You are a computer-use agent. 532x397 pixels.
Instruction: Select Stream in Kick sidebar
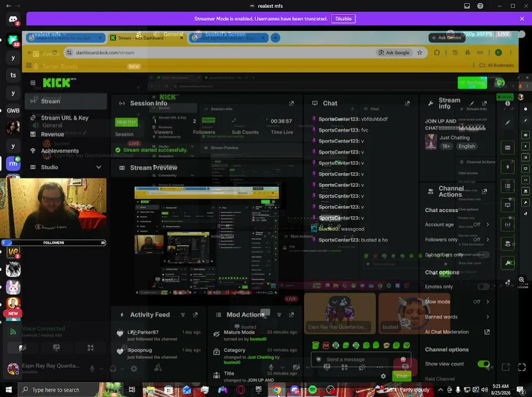point(66,101)
